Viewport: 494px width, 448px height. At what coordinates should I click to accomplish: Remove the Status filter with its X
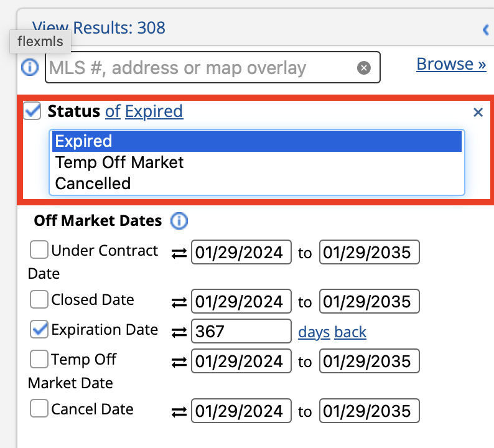[x=478, y=112]
